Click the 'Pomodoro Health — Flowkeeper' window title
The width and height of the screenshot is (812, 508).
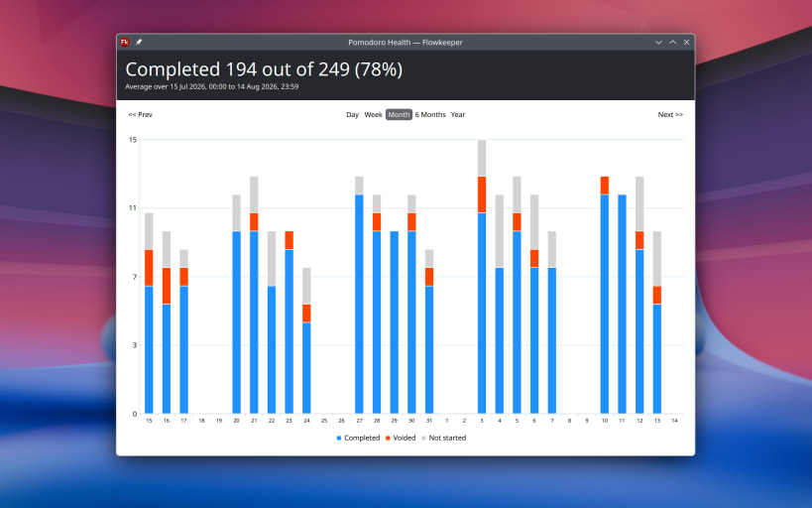pyautogui.click(x=406, y=43)
